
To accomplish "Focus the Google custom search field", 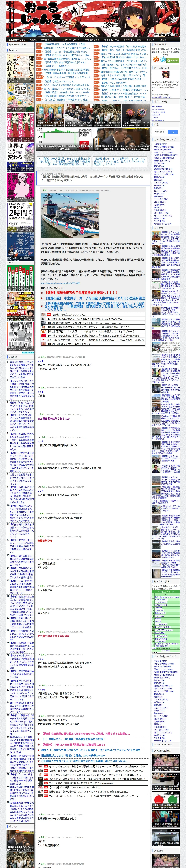I will tap(160, 132).
